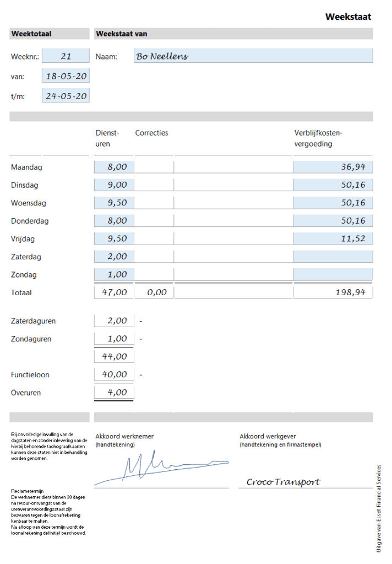Click the Overuren value 4,00
Image resolution: width=392 pixels, height=564 pixels.
114,393
